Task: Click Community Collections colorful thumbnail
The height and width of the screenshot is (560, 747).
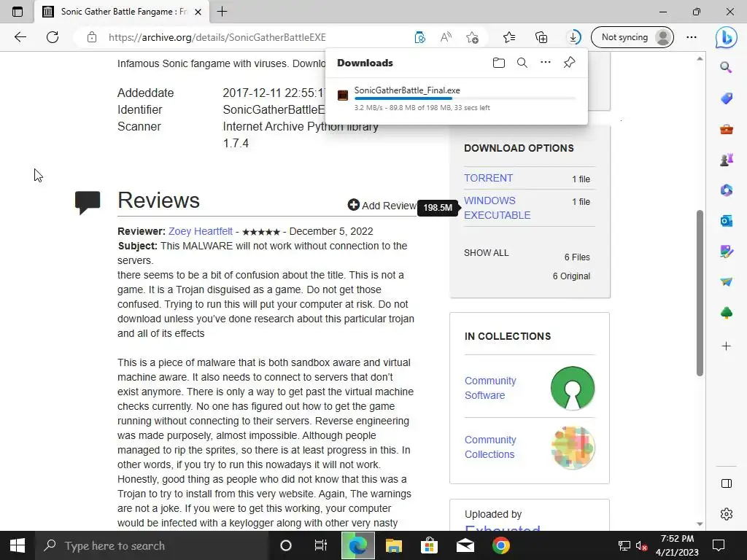Action: pyautogui.click(x=573, y=448)
